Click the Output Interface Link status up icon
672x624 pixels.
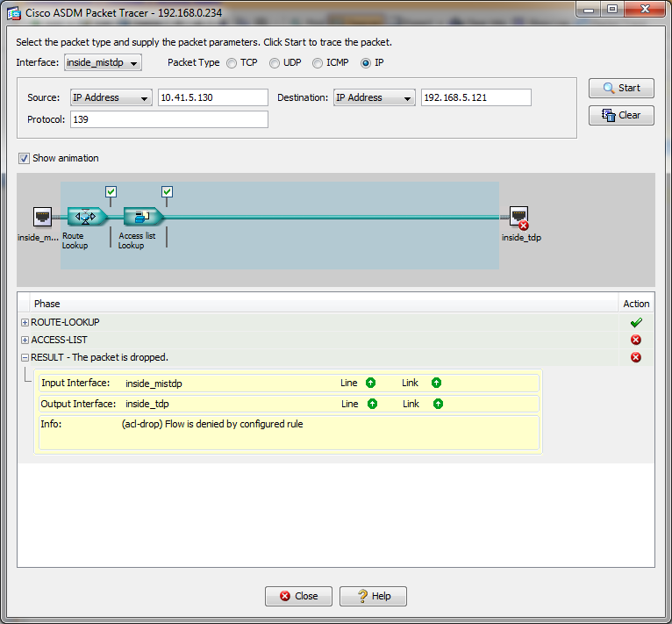[438, 404]
